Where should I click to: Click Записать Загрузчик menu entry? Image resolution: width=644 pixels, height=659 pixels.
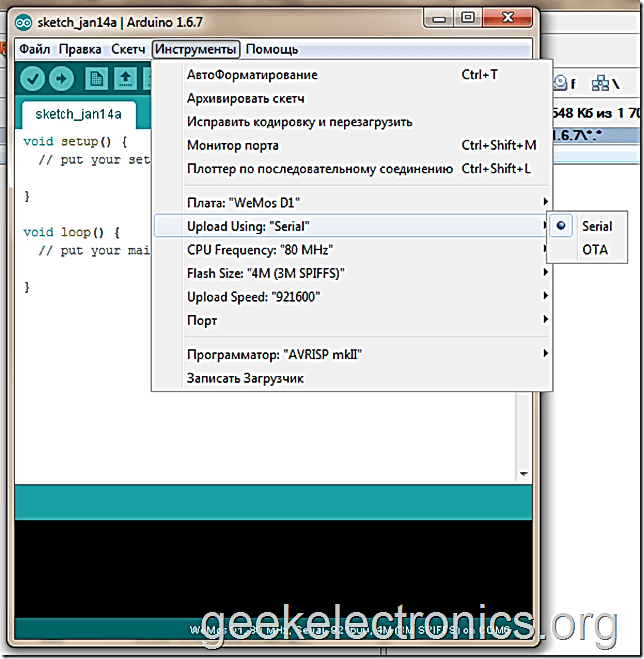245,378
